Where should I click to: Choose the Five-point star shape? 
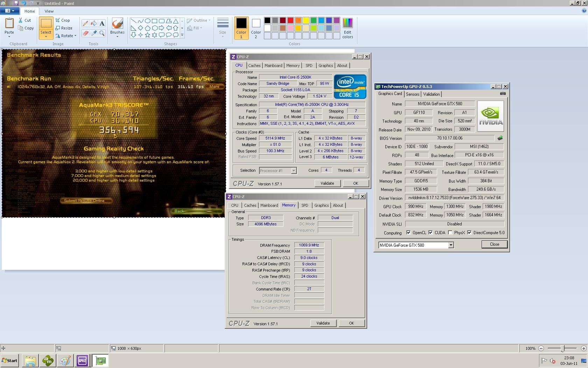147,35
